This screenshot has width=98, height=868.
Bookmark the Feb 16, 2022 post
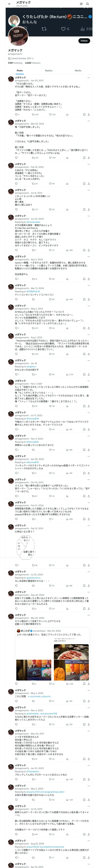[84, 184]
